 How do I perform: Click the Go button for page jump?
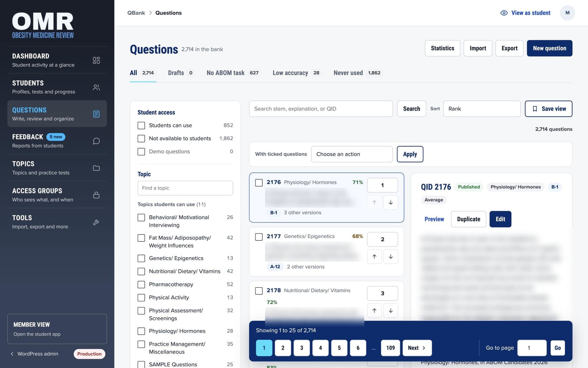click(557, 348)
